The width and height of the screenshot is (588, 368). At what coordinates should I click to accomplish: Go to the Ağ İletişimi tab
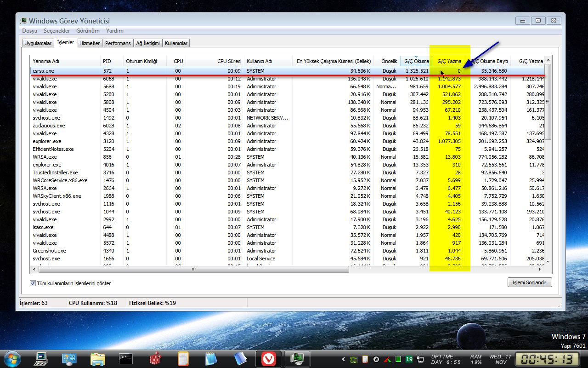pos(148,43)
